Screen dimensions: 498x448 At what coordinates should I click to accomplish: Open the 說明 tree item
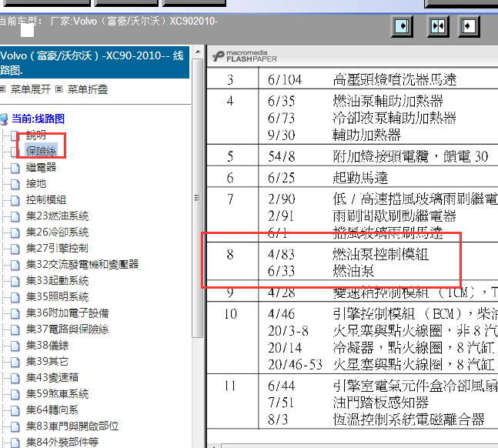pyautogui.click(x=36, y=135)
